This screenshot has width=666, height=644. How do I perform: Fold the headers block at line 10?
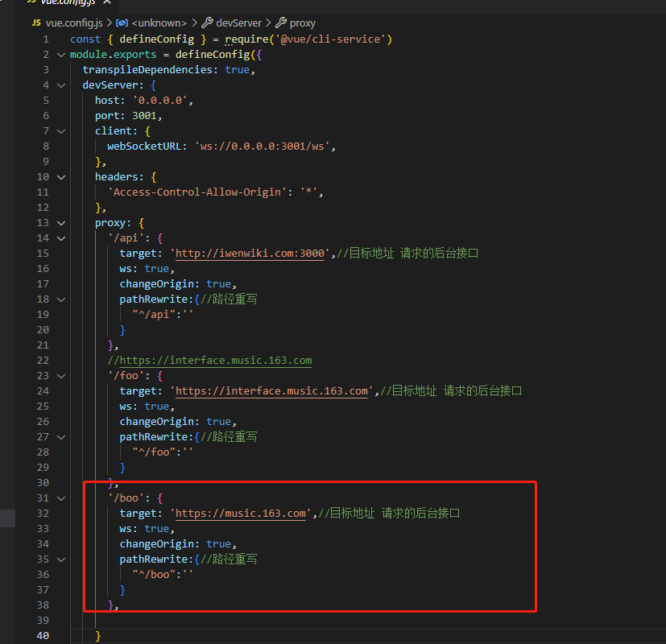coord(61,177)
